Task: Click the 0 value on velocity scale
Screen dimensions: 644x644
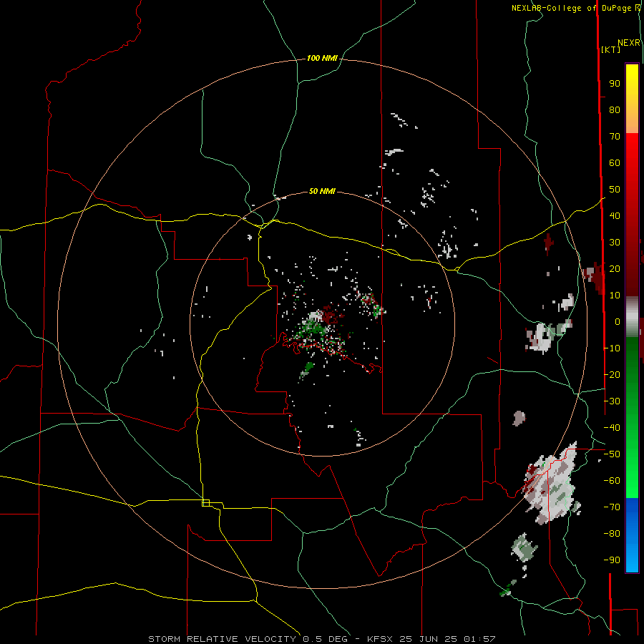Action: point(618,322)
